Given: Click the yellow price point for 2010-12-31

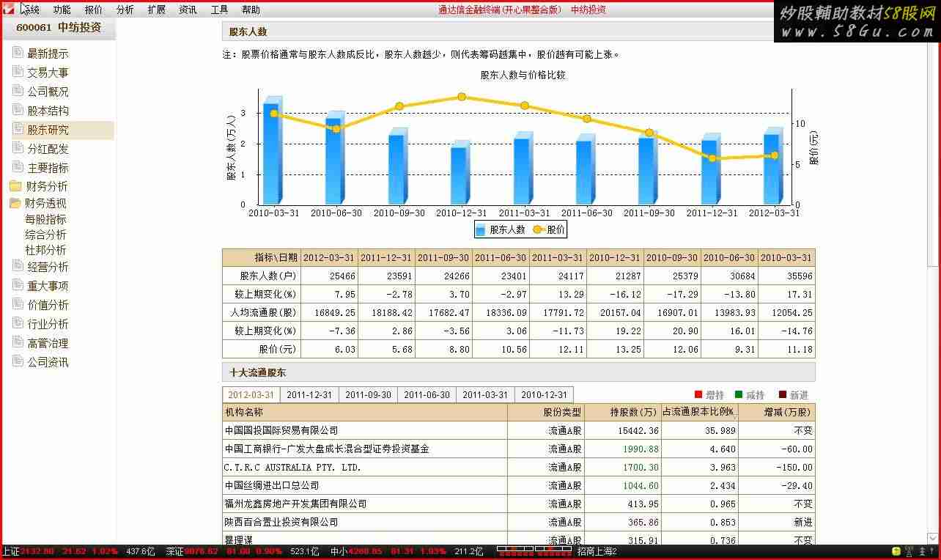Looking at the screenshot, I should (462, 97).
